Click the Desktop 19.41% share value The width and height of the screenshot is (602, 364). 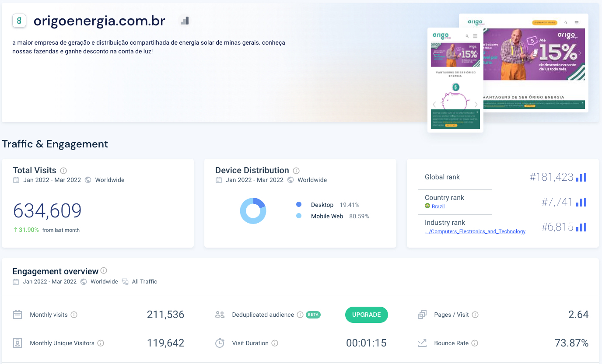coord(350,205)
